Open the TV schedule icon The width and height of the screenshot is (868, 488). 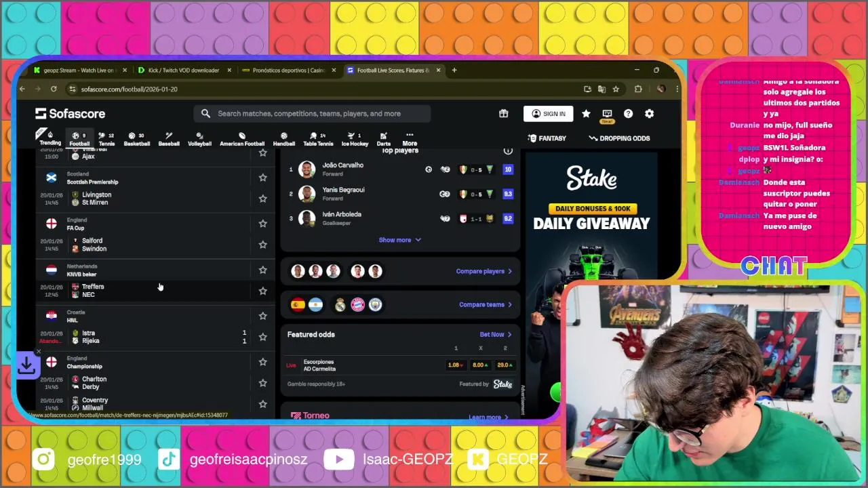[607, 114]
